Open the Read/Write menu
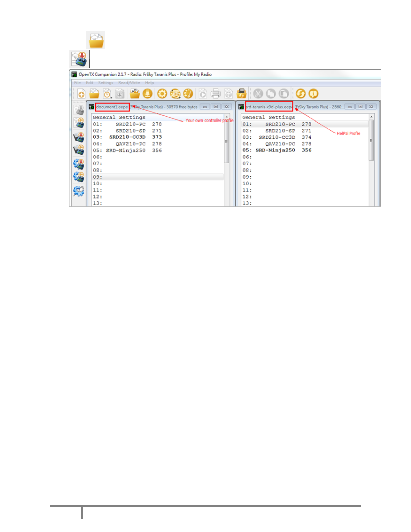411x532 pixels. coord(129,83)
